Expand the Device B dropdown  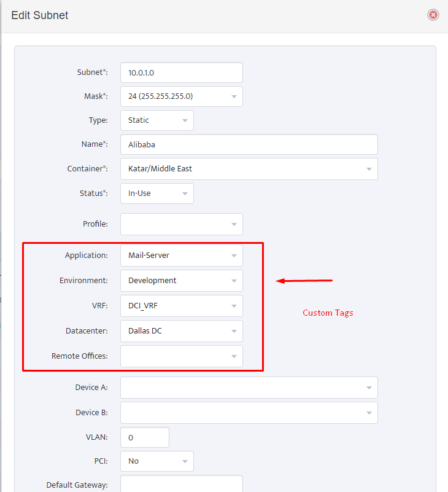pyautogui.click(x=249, y=413)
